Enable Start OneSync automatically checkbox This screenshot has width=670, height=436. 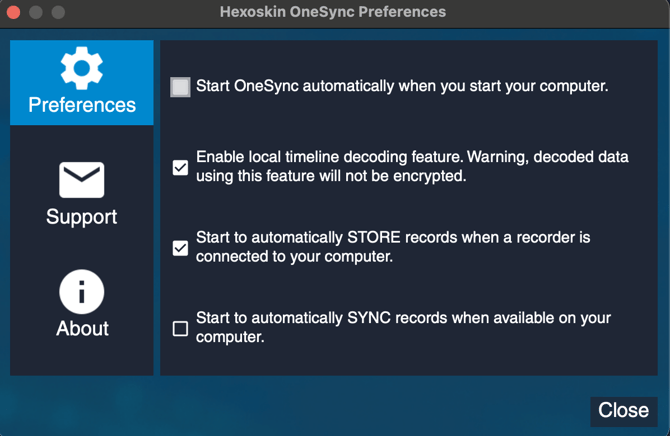pyautogui.click(x=180, y=87)
